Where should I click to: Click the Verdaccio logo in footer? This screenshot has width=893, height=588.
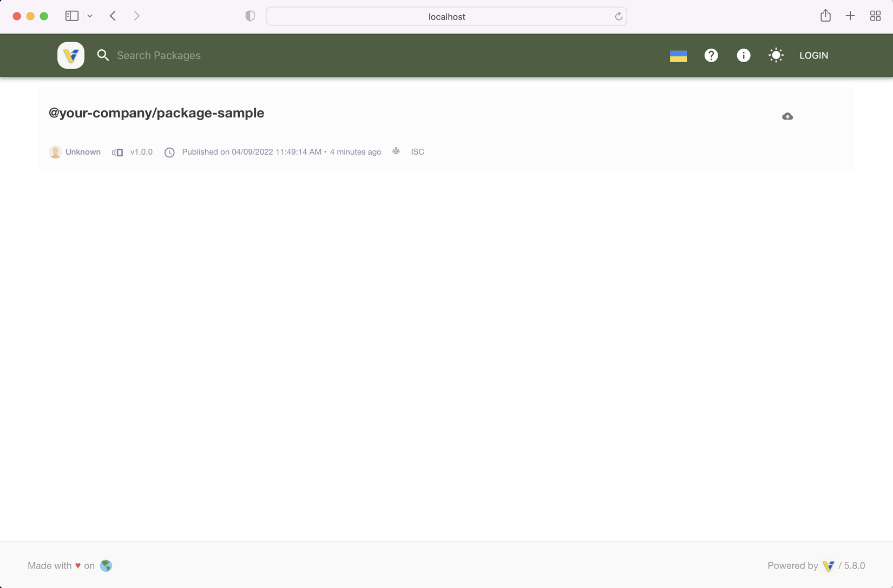(828, 566)
